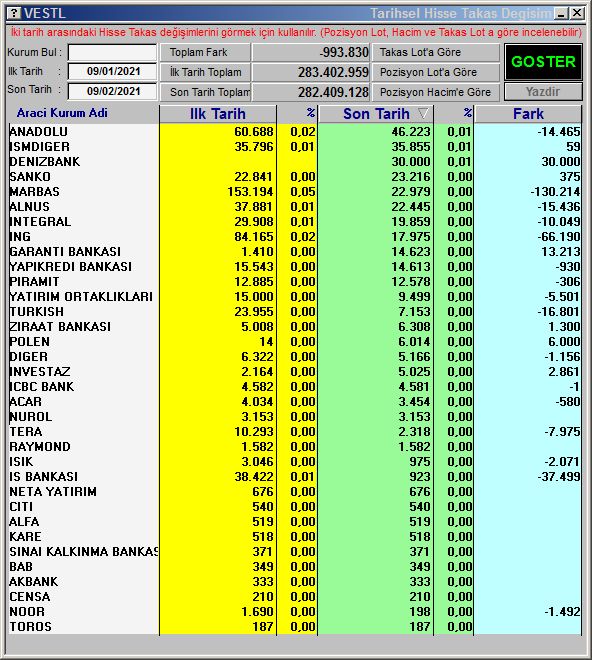
Task: Select the GARANTI BANKASI row name
Action: click(65, 252)
